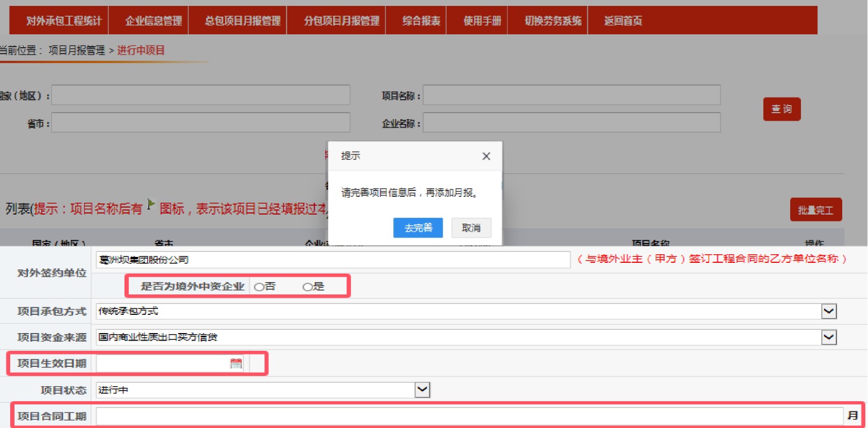
Task: Go to 总包项目月报管理 menu
Action: coord(242,21)
